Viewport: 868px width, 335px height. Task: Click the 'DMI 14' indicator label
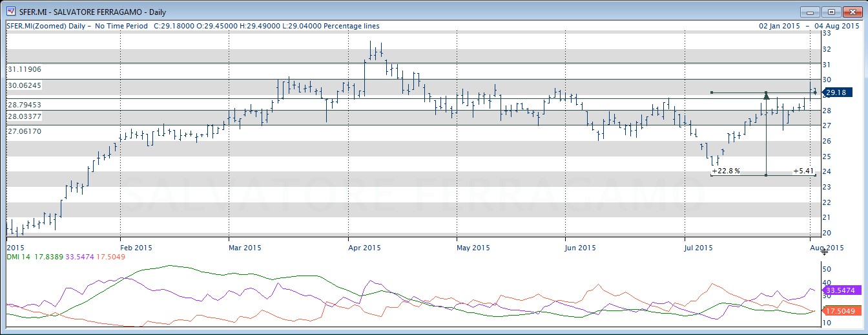point(18,257)
